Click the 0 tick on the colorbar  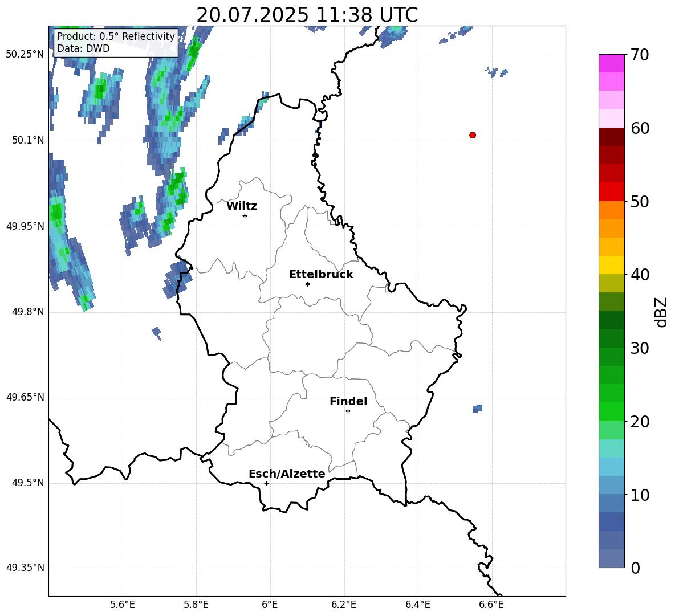pos(635,568)
